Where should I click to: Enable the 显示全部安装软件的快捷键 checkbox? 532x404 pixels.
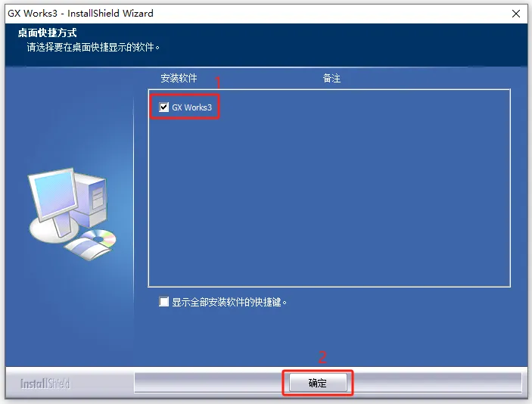click(163, 302)
